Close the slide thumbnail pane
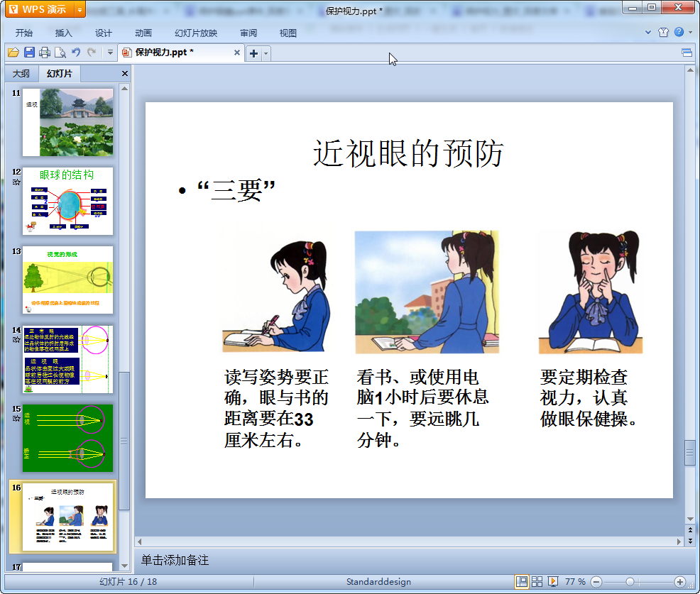 coord(125,74)
